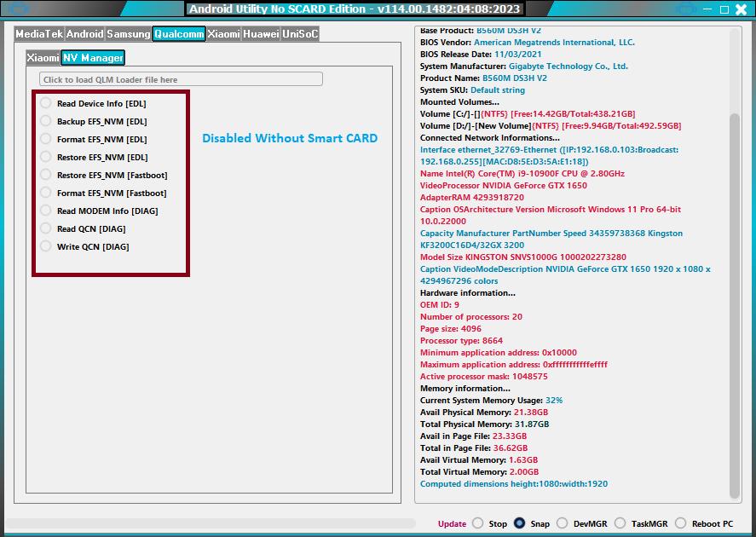This screenshot has width=756, height=537.
Task: Click 'Model Size KINGSTON SNVS1000G' line
Action: point(523,257)
